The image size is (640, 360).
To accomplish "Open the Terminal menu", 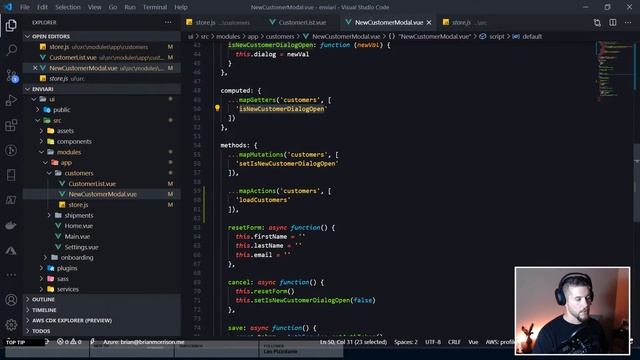I will 155,7.
